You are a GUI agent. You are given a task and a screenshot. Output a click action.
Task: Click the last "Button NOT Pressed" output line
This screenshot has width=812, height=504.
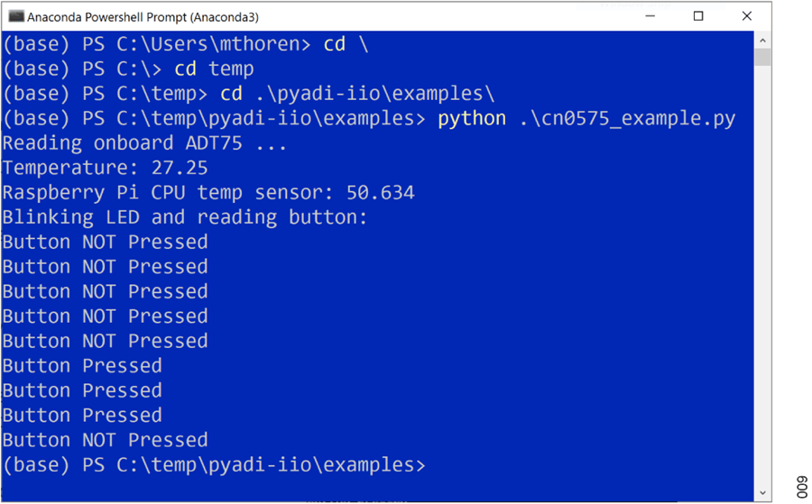105,440
